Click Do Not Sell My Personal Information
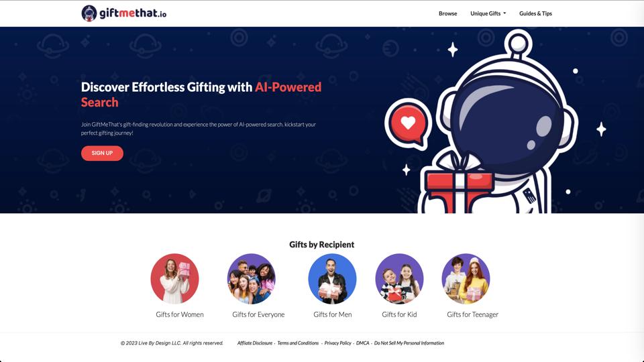Viewport: 644px width, 362px height. [x=409, y=343]
